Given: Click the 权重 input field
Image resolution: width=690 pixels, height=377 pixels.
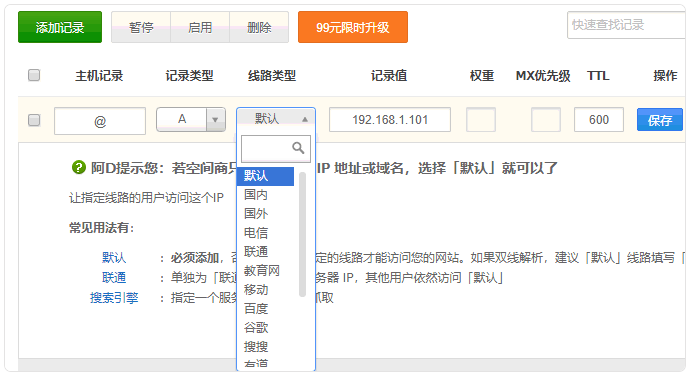Looking at the screenshot, I should tap(481, 120).
